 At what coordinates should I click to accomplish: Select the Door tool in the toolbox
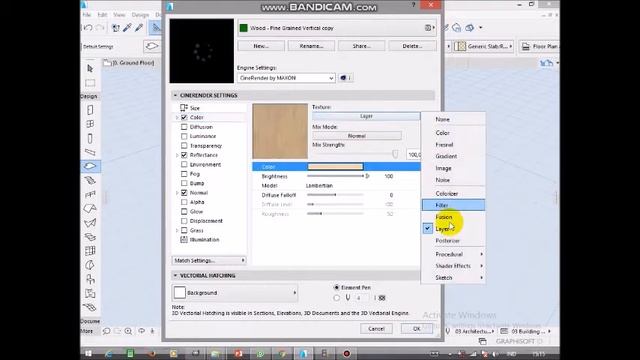coord(90,110)
